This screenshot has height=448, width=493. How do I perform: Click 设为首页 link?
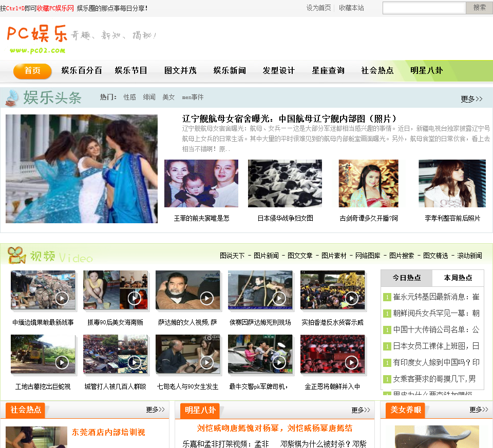tap(318, 8)
